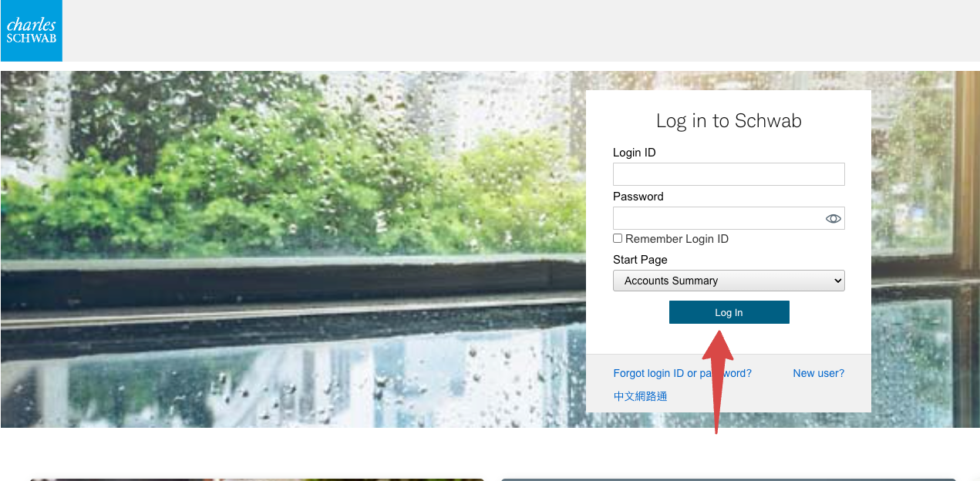This screenshot has width=980, height=481.
Task: Follow the New user? link
Action: (x=818, y=373)
